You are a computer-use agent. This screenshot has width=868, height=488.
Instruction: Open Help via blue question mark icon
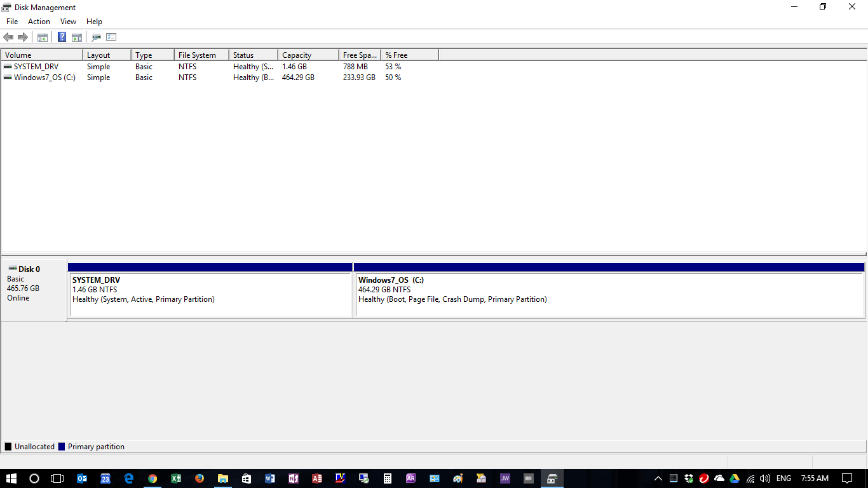[62, 37]
